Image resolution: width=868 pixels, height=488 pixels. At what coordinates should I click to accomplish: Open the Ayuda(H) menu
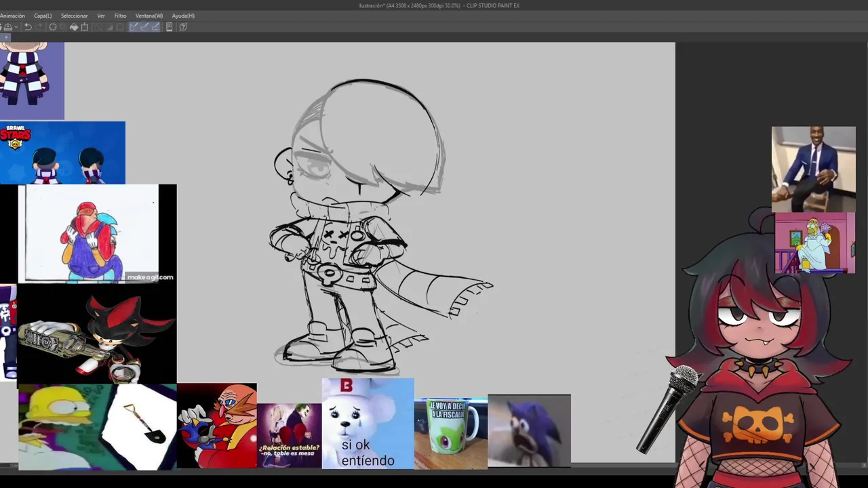coord(183,16)
